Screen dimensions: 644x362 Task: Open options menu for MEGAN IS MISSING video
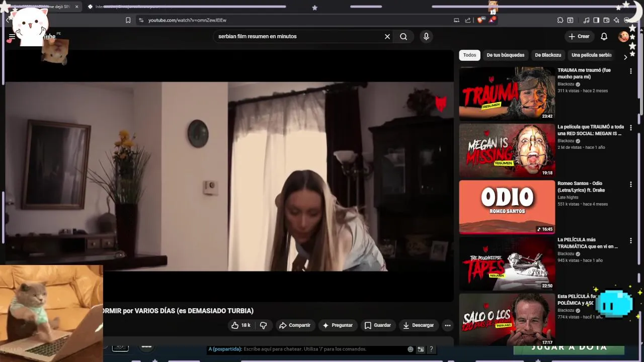click(x=630, y=128)
